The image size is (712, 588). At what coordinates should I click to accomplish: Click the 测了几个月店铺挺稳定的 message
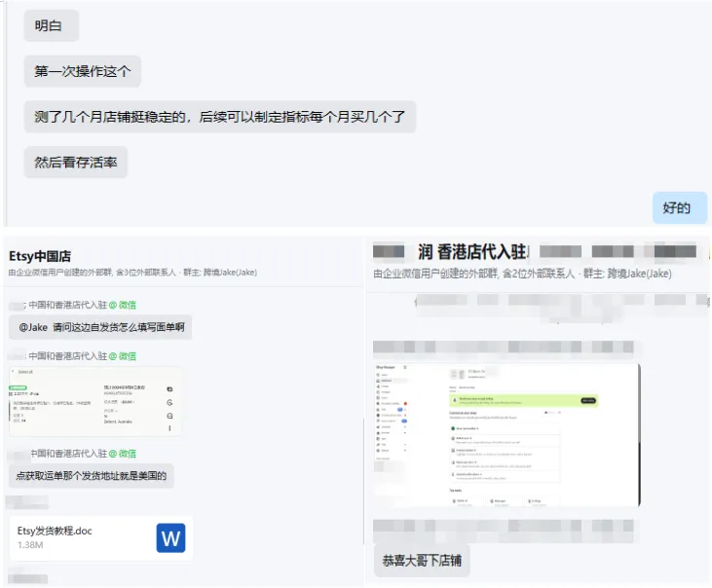coord(220,117)
